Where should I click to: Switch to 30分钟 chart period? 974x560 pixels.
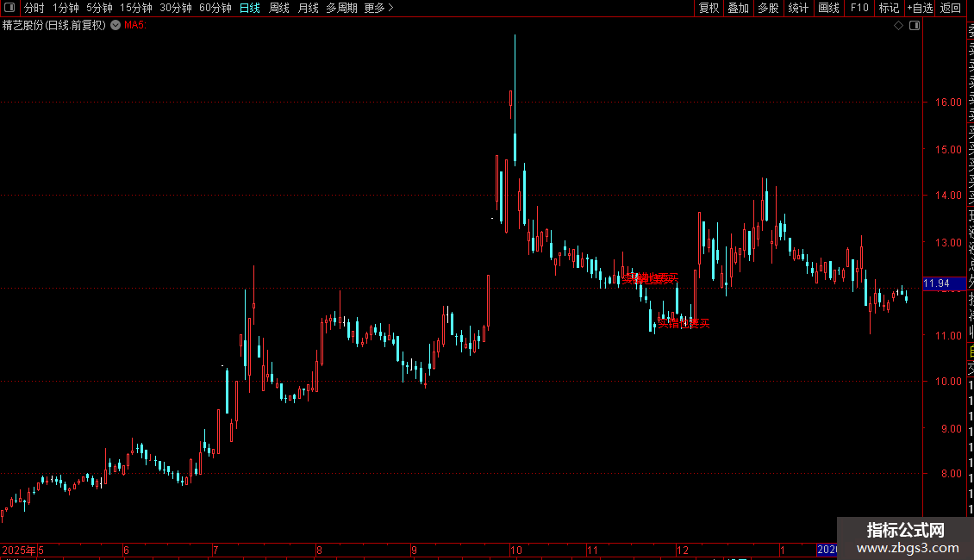click(175, 8)
